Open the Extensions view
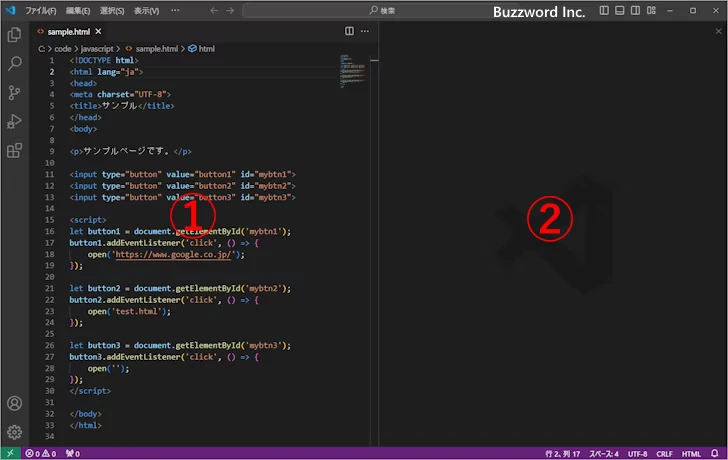Image resolution: width=728 pixels, height=460 pixels. coord(14,150)
